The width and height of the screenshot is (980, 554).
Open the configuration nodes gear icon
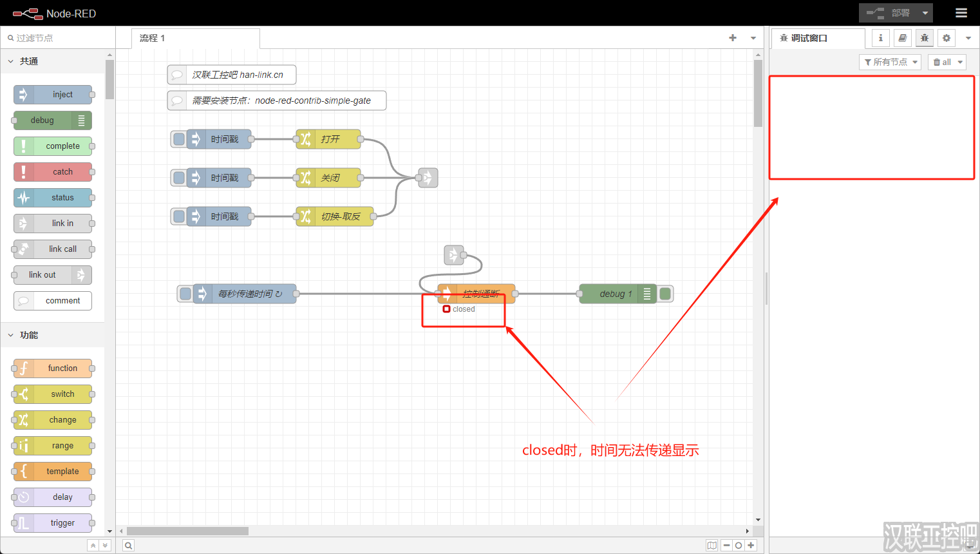tap(946, 38)
